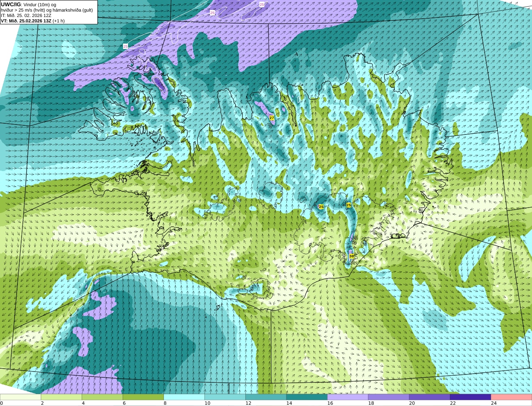The image size is (532, 406).
Task: Click the legend scale label 12
Action: [248, 403]
